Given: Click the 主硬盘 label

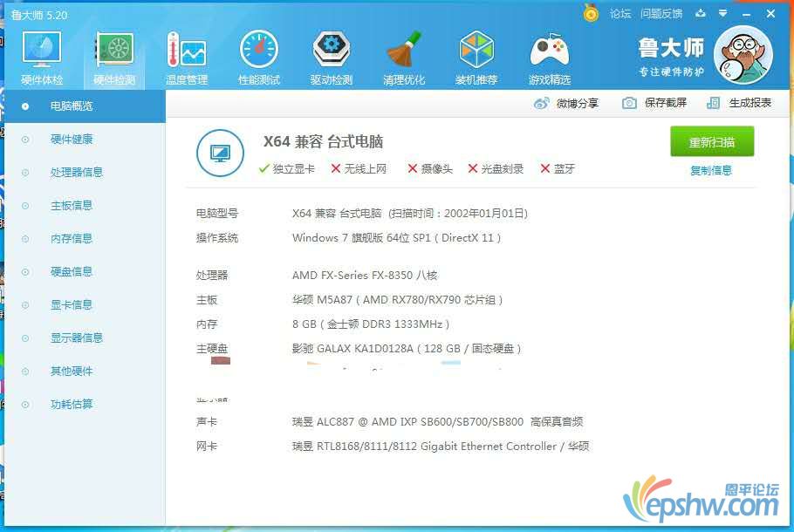Looking at the screenshot, I should [212, 348].
